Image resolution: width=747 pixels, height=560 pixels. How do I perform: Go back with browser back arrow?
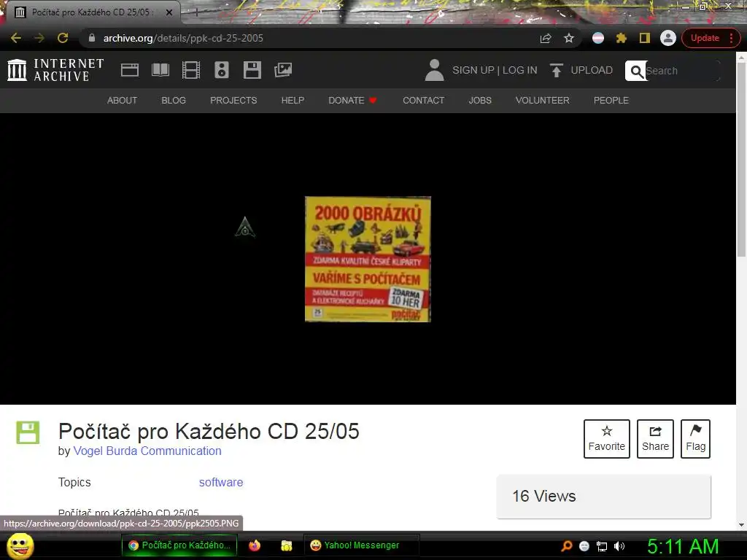coord(16,38)
